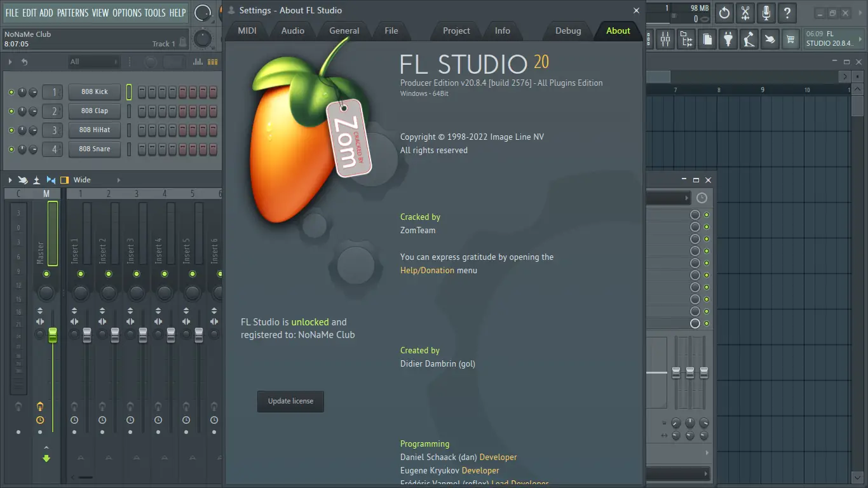Click the Master volume fader
The height and width of the screenshot is (488, 868).
(53, 334)
